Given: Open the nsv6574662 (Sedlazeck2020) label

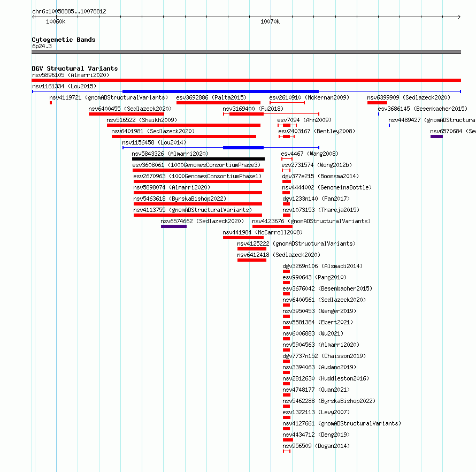Looking at the screenshot, I should 202,221.
